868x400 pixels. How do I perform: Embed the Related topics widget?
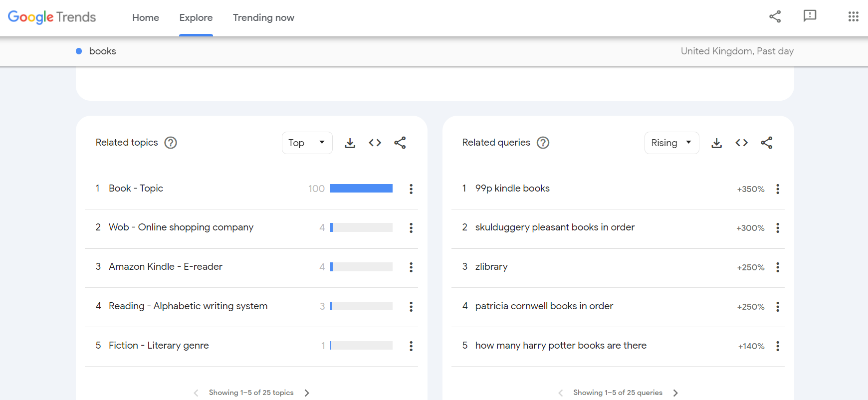click(375, 143)
